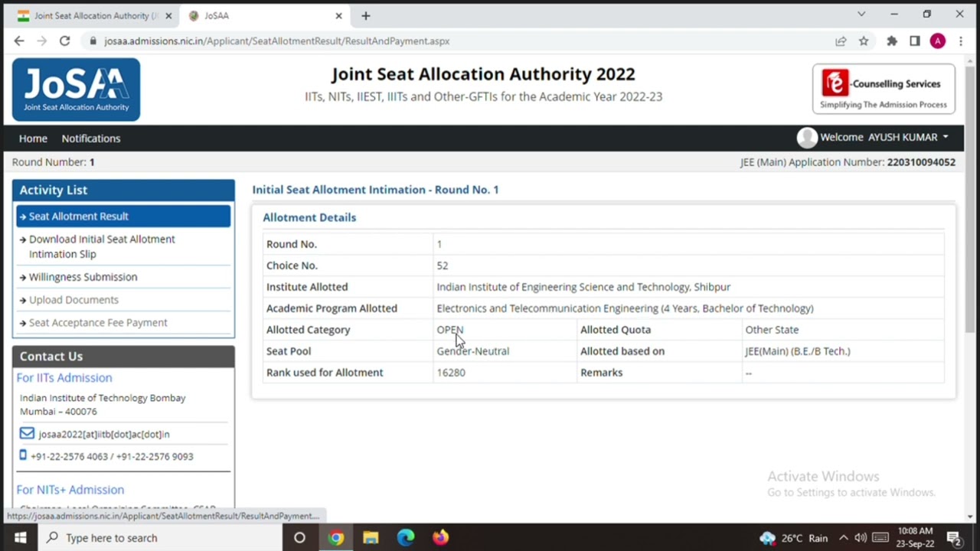
Task: Open Seat Acceptance Fee Payment activity
Action: click(x=98, y=323)
